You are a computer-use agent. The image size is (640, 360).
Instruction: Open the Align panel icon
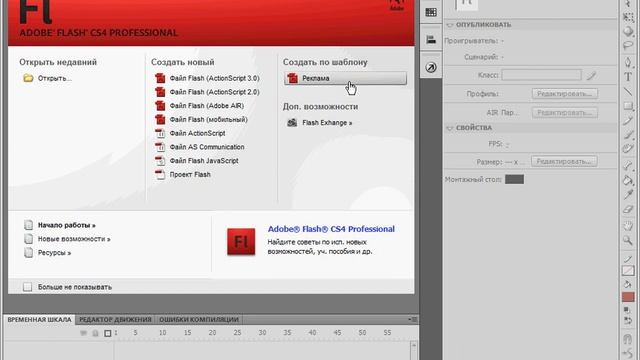click(x=431, y=40)
